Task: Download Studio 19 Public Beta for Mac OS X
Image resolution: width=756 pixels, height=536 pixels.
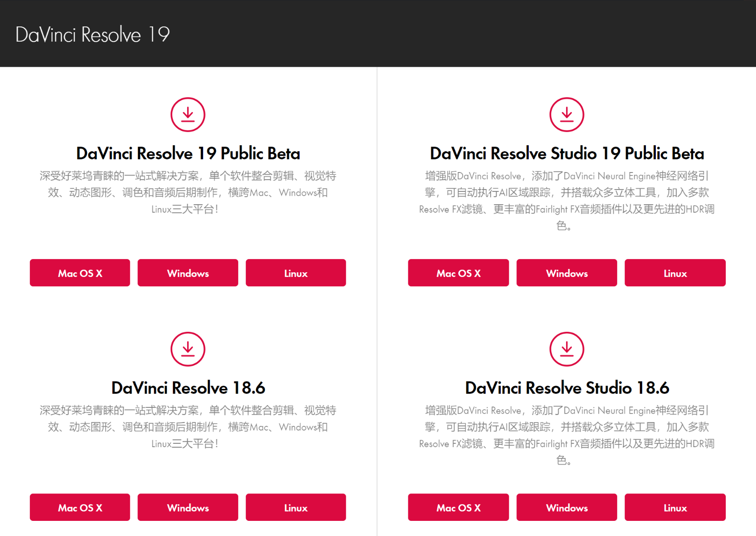Action: [458, 273]
